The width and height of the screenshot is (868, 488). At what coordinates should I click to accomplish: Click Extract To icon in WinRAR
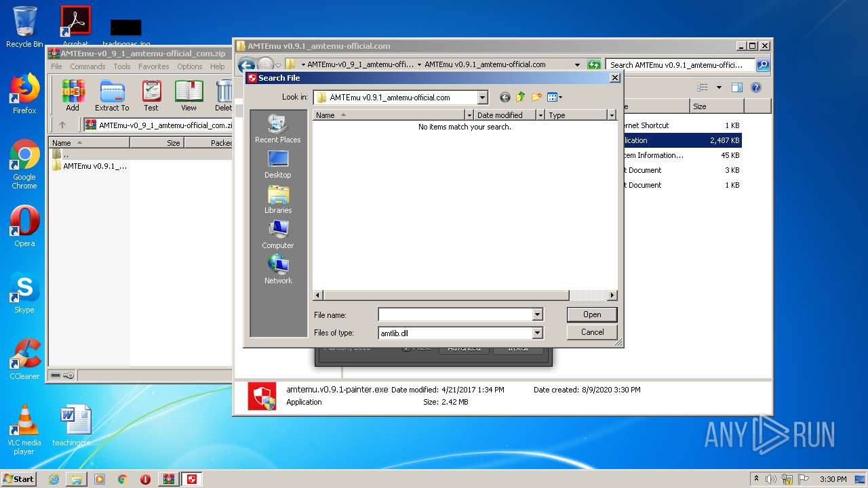pyautogui.click(x=112, y=95)
